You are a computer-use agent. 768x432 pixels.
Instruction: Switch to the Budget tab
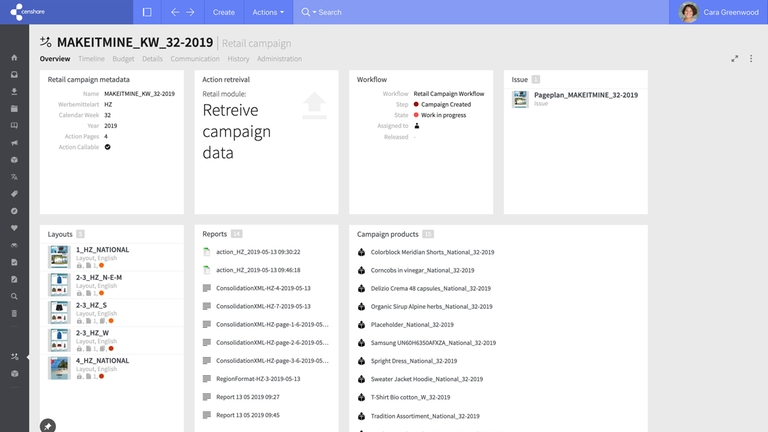pos(123,59)
